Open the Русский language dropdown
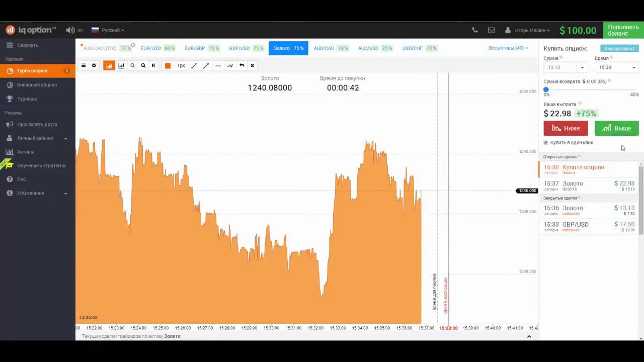Viewport: 644px width, 362px height. pyautogui.click(x=108, y=30)
